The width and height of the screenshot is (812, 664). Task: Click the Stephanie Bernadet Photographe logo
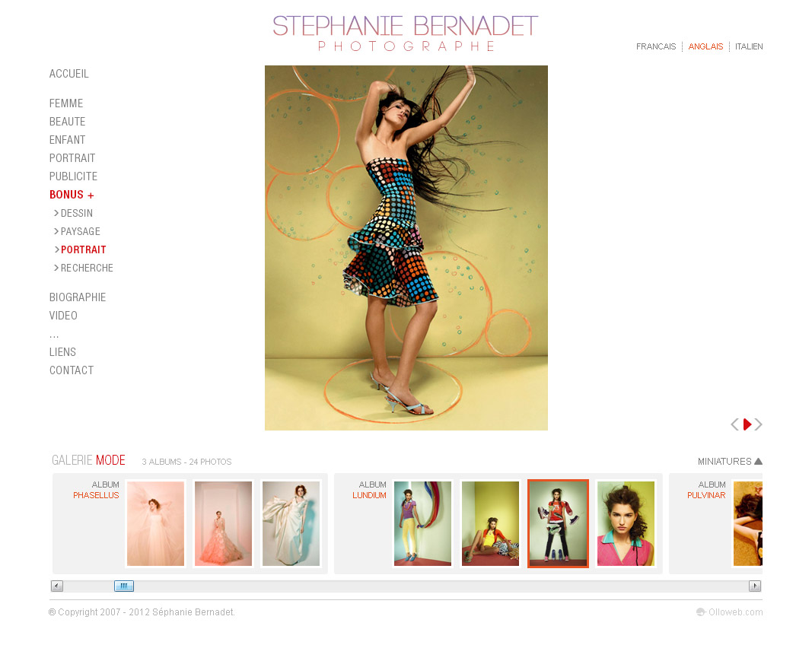point(406,33)
